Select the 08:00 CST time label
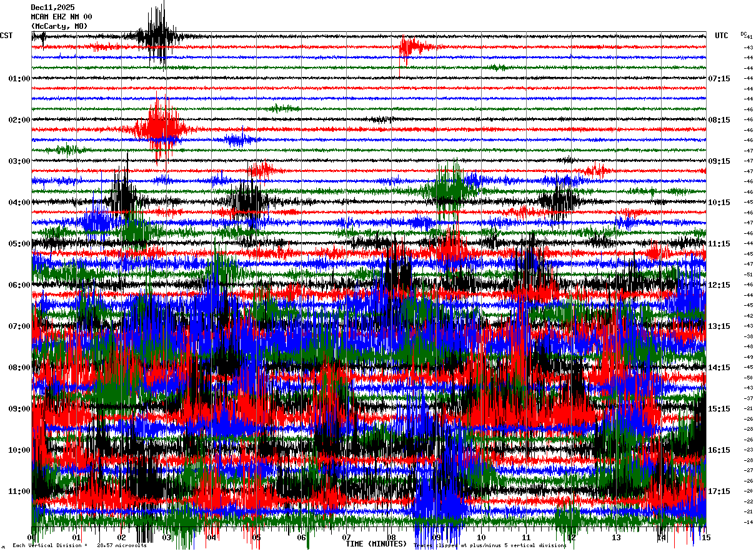Image resolution: width=756 pixels, height=554 pixels. click(19, 368)
